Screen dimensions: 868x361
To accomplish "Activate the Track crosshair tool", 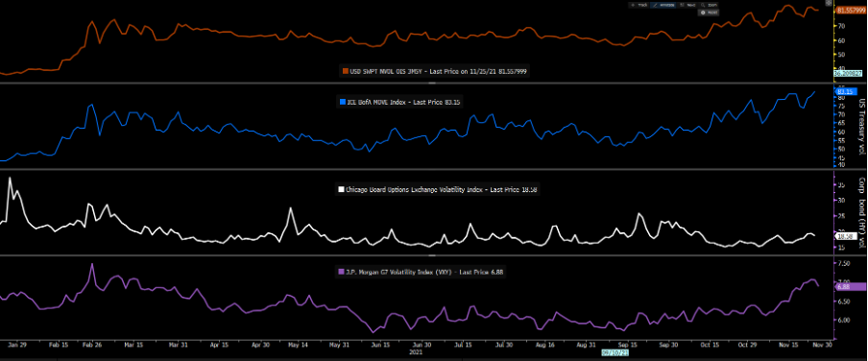I will point(639,5).
